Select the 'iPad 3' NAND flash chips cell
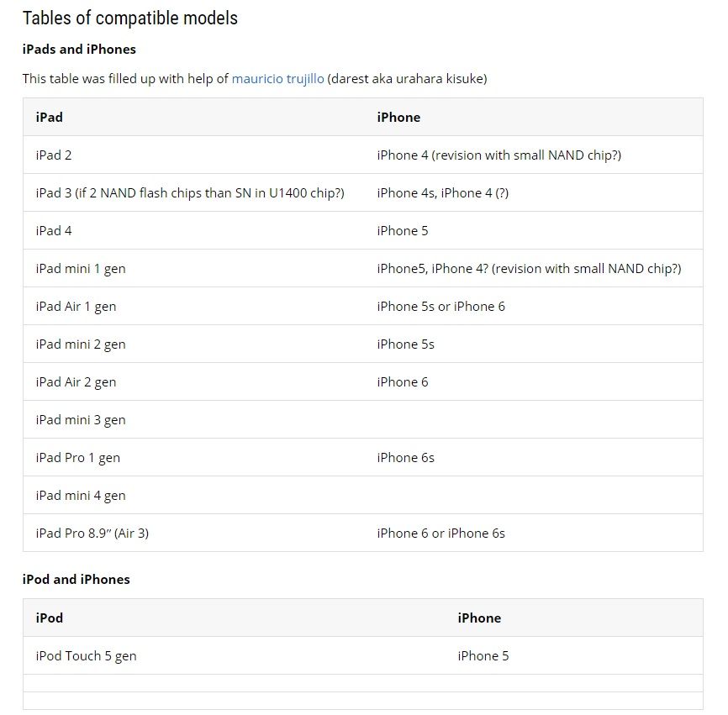 tap(190, 193)
